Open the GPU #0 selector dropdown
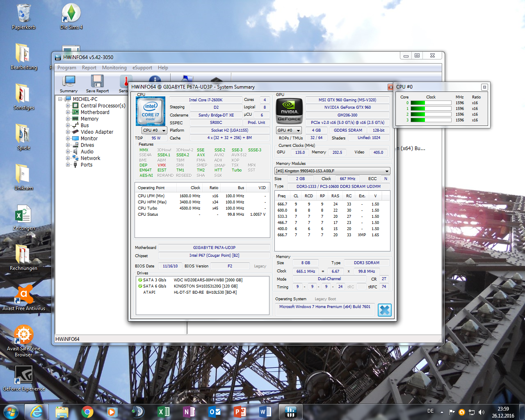 [289, 130]
